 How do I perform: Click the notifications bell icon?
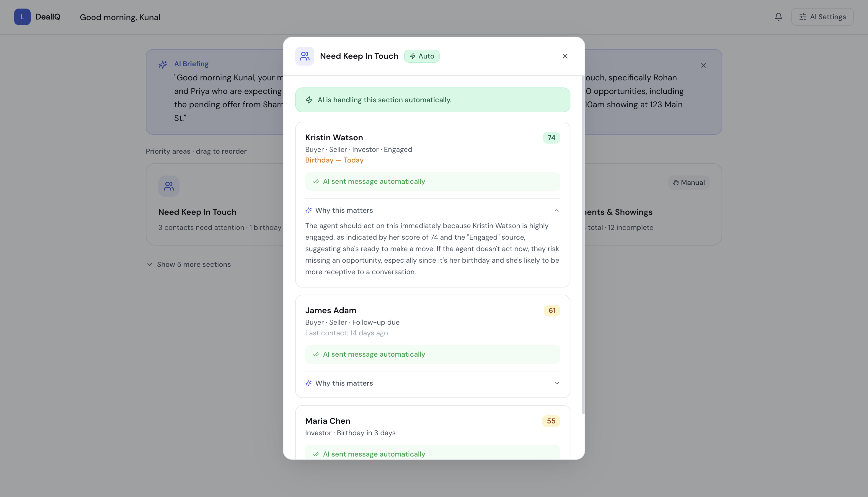click(x=778, y=17)
